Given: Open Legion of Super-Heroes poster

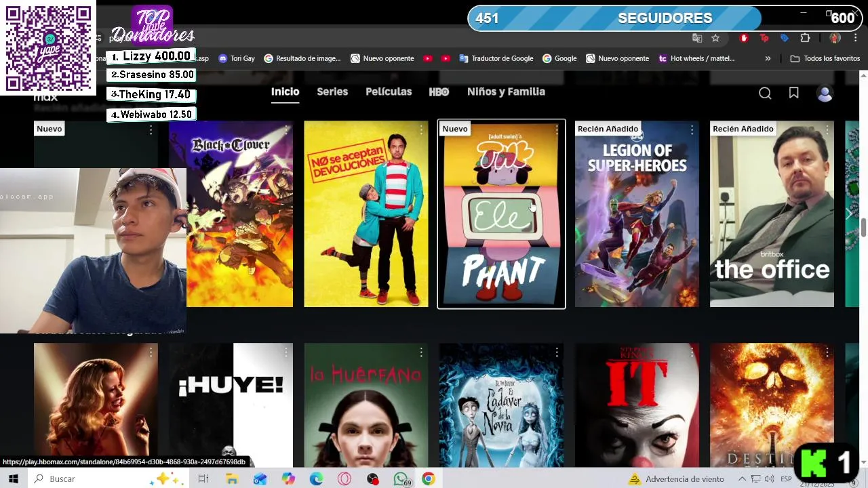Looking at the screenshot, I should [637, 214].
